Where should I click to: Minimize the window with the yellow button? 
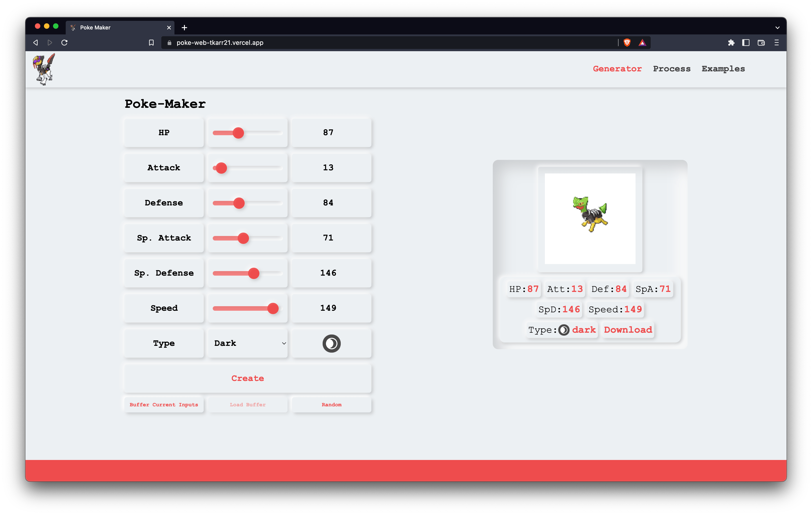[x=46, y=26]
